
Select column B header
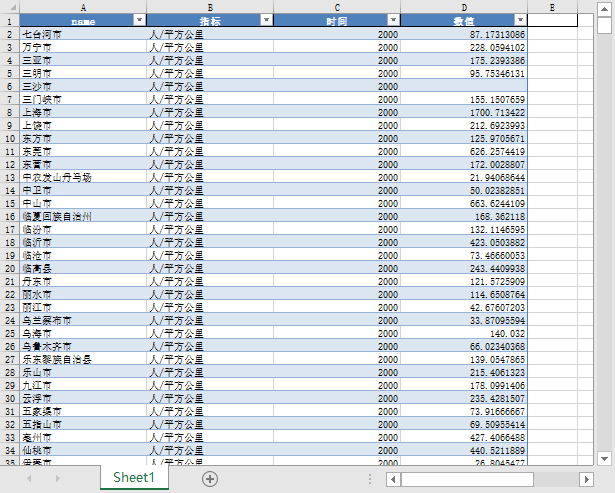(x=210, y=7)
